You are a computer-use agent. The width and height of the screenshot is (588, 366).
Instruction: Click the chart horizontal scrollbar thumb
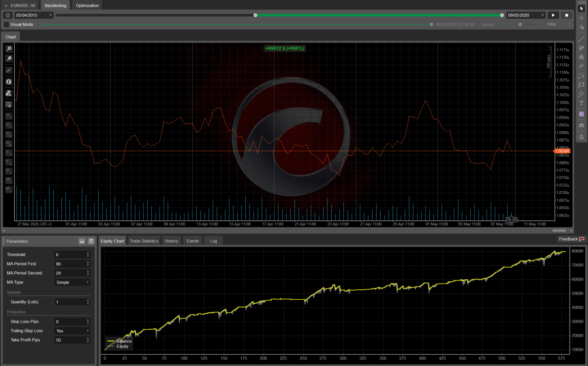click(559, 231)
